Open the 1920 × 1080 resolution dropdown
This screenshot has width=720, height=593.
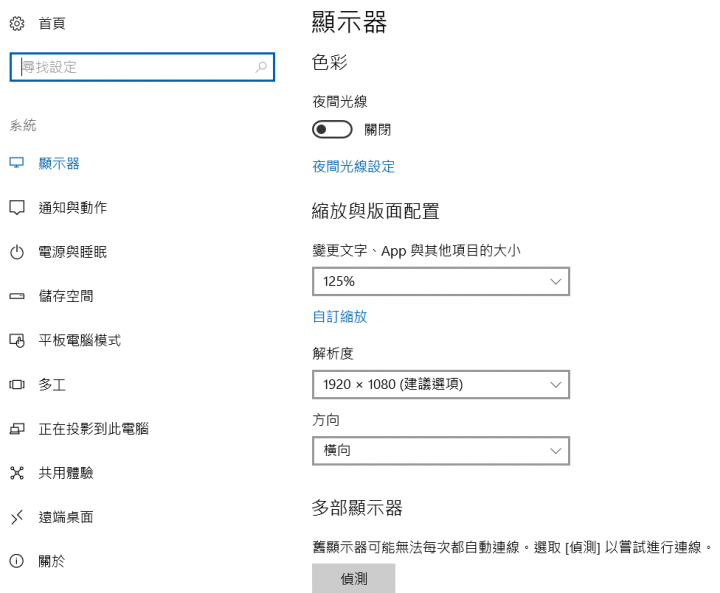[x=441, y=384]
